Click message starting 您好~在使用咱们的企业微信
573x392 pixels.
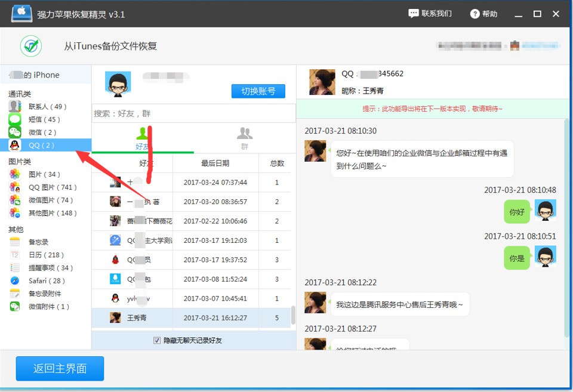coord(422,159)
